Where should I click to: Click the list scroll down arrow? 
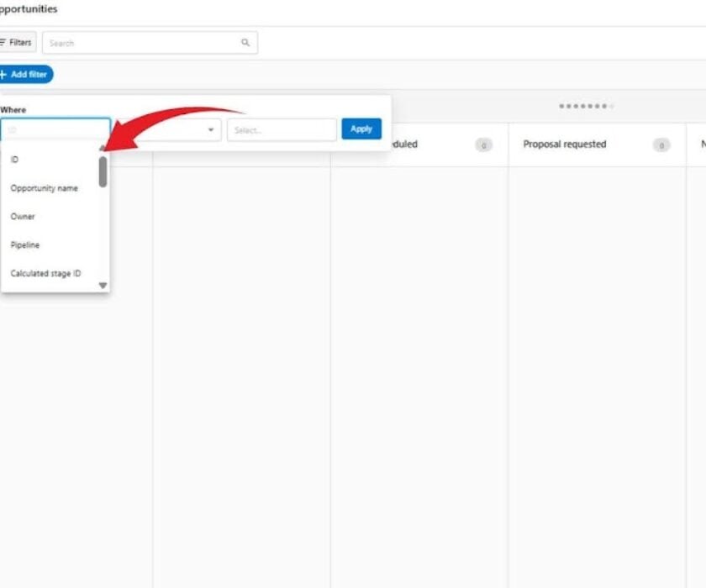click(103, 286)
